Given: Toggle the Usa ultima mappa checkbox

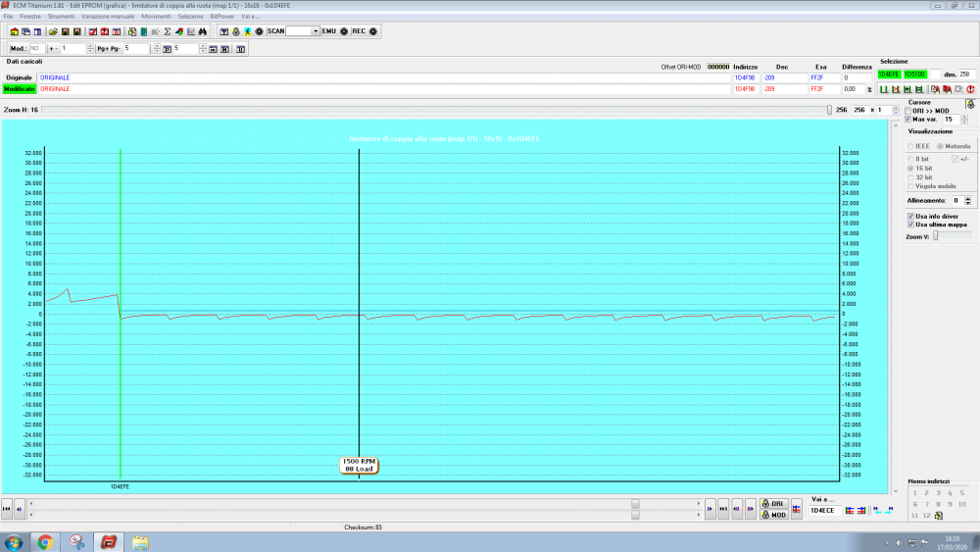Looking at the screenshot, I should tap(910, 225).
